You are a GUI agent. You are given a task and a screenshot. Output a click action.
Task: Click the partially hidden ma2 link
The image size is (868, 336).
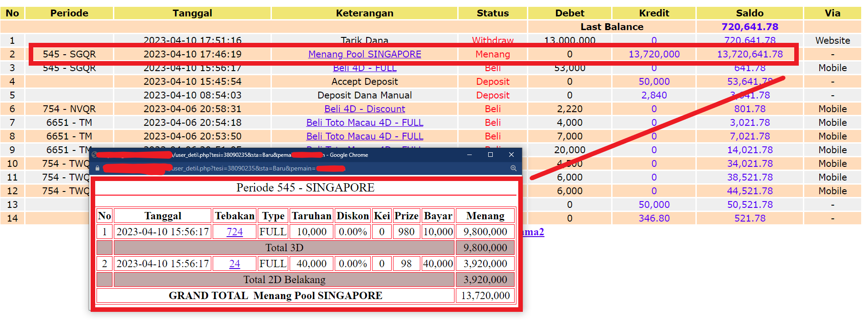pos(533,232)
